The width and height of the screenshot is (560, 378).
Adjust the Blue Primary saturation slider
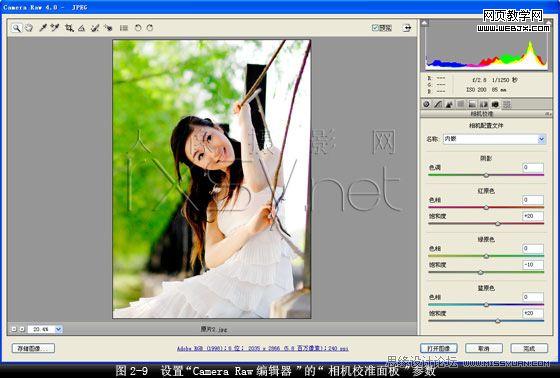click(x=498, y=321)
